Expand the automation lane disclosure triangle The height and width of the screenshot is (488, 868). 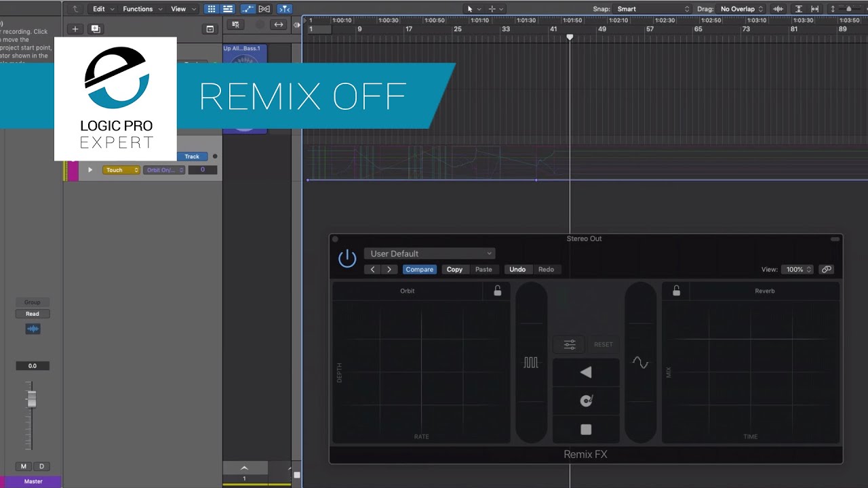click(x=90, y=169)
